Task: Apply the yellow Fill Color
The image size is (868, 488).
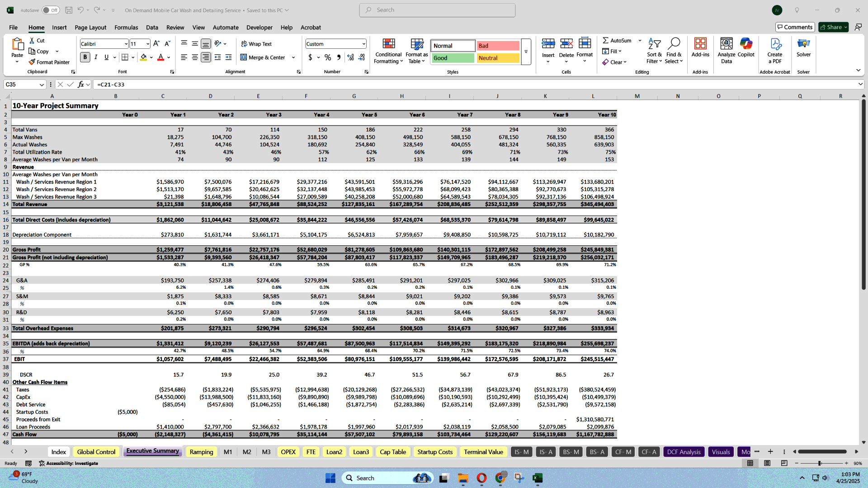Action: click(143, 57)
